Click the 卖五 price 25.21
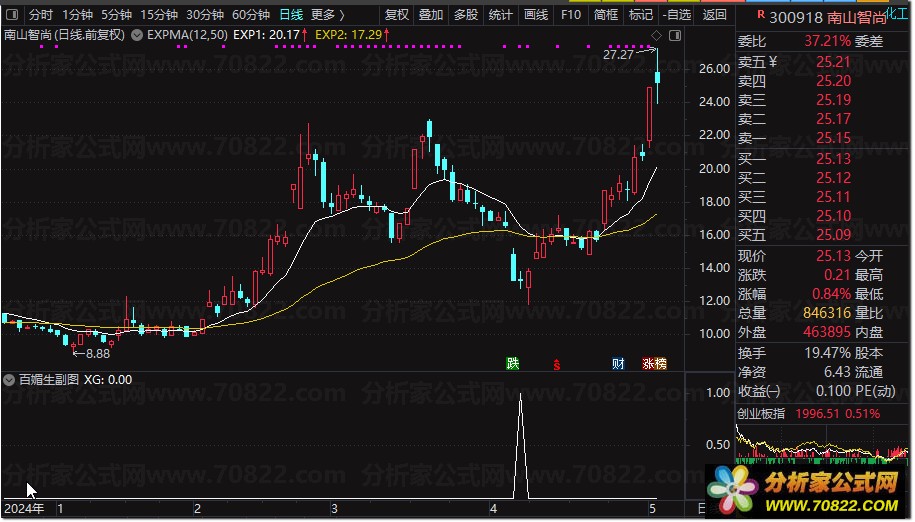Image resolution: width=915 pixels, height=522 pixels. tap(833, 62)
